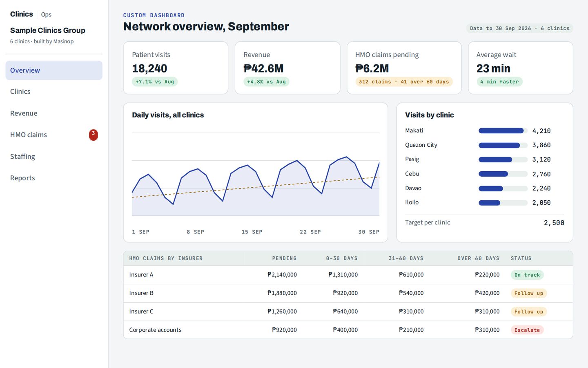Image resolution: width=588 pixels, height=368 pixels.
Task: Click the Patient visits 18,240 figure
Action: pos(149,68)
